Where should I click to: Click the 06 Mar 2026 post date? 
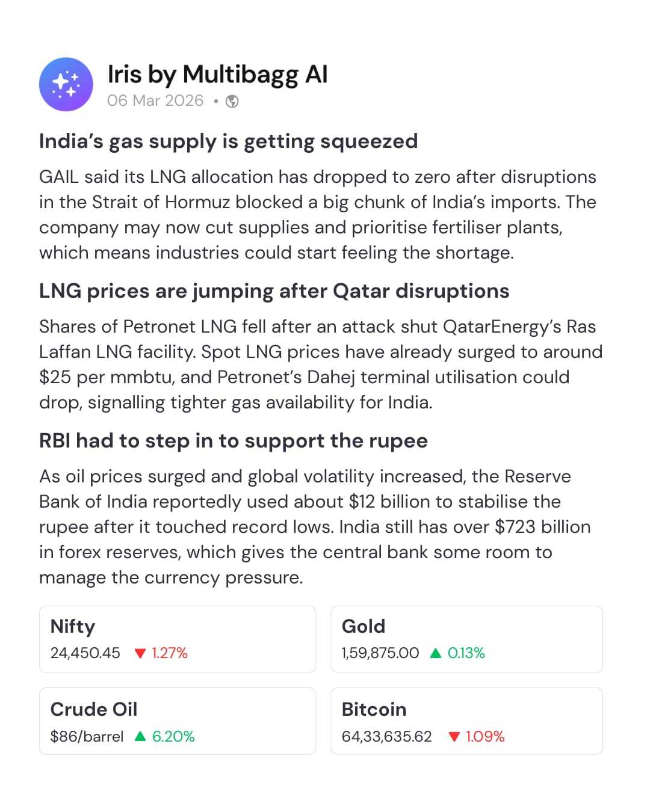click(x=155, y=100)
